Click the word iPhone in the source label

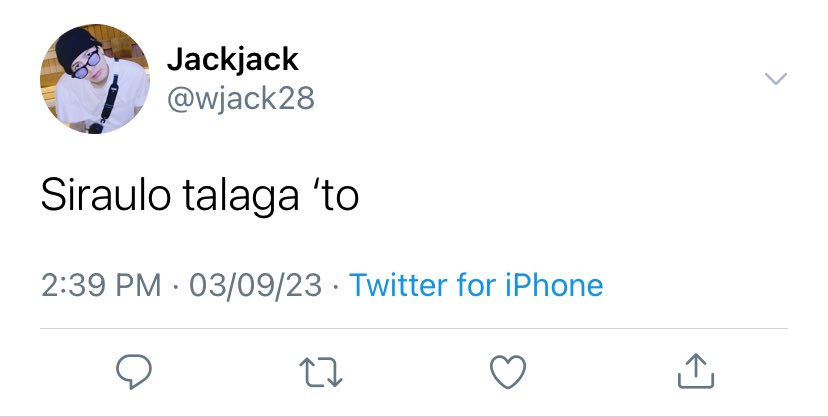(x=554, y=285)
